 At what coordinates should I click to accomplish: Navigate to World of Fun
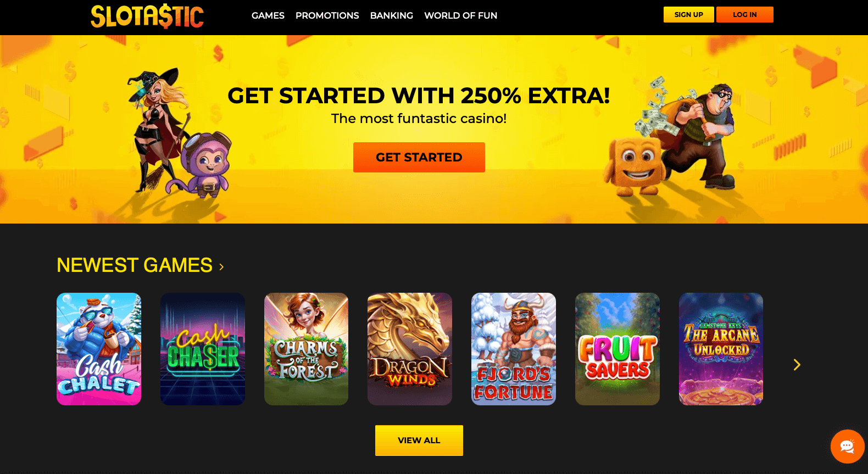click(x=461, y=15)
